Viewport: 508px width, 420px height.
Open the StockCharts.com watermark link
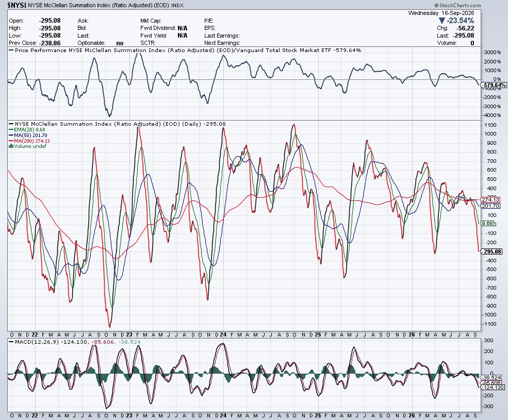(460, 5)
